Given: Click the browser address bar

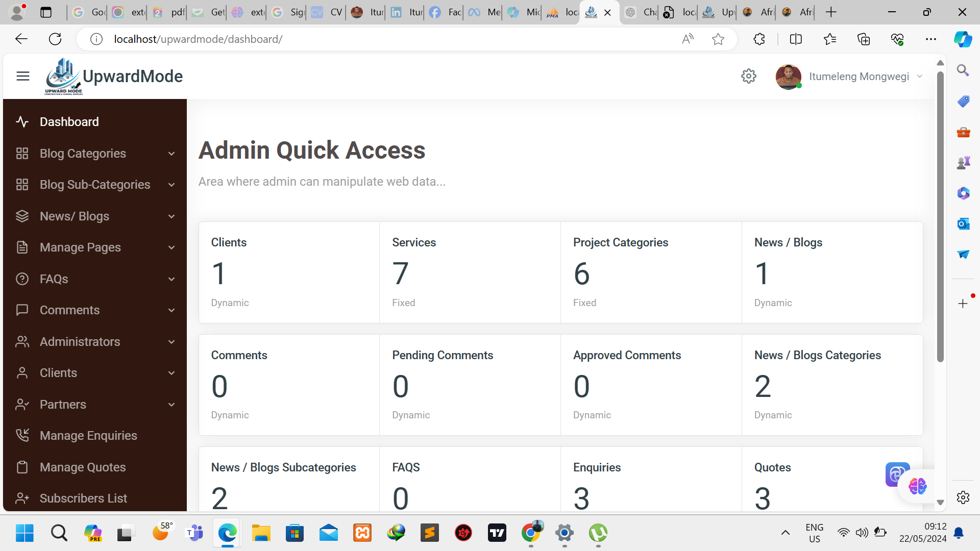Looking at the screenshot, I should coord(388,39).
